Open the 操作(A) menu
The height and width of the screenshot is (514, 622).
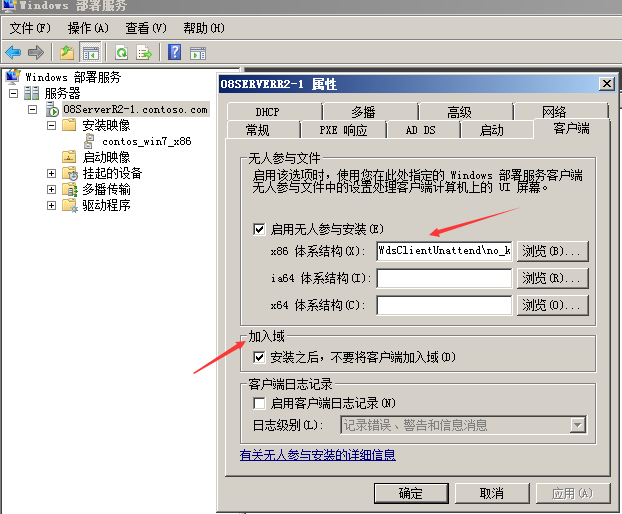coord(88,28)
